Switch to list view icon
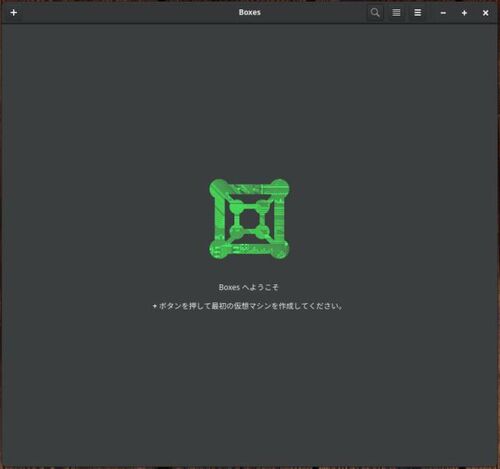This screenshot has height=469, width=500. coord(396,13)
